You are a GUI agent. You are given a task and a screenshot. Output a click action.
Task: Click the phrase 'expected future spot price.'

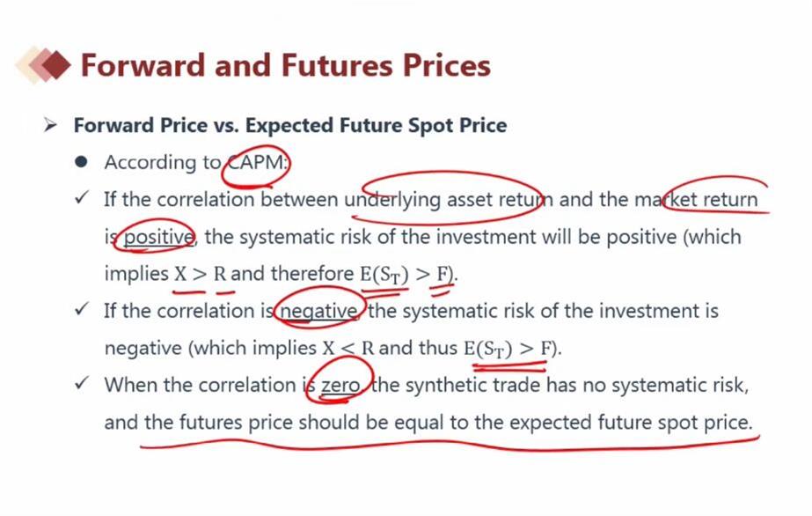tap(631, 423)
